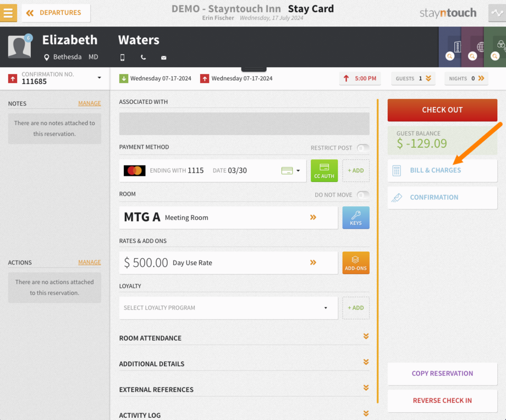Click the CC Auth button
Screen dimensions: 506x420
coord(324,170)
